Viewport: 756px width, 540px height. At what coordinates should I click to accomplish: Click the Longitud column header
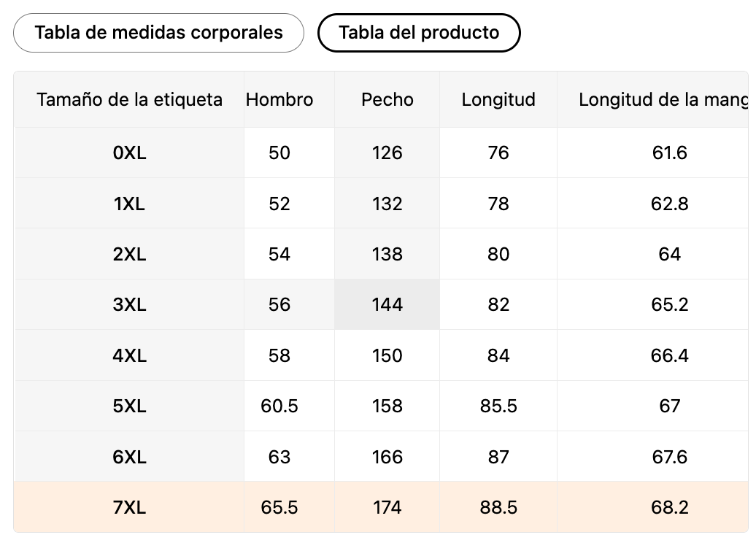[x=498, y=99]
